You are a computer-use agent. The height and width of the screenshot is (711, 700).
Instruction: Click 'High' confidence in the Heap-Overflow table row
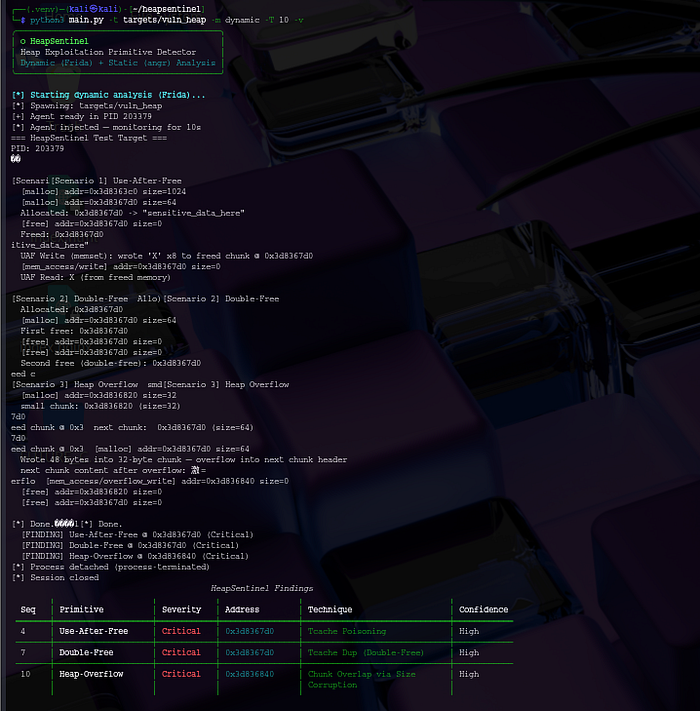(x=469, y=674)
